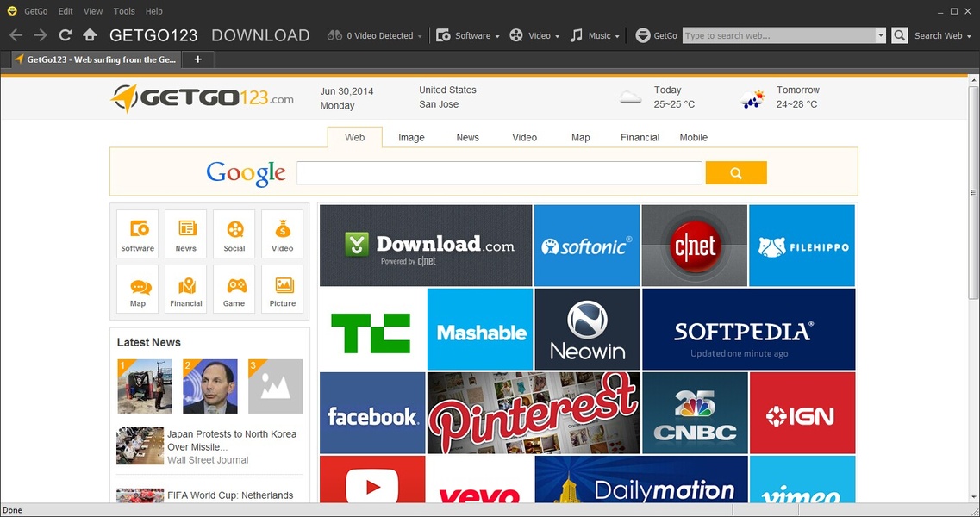Screen dimensions: 980x517
Task: Open the home page icon
Action: point(90,35)
